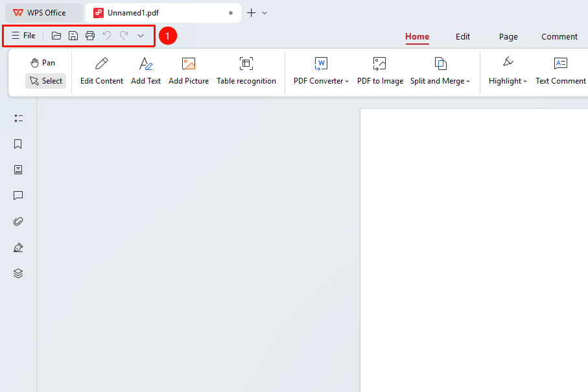Open the PDF Converter dropdown
Image resolution: width=588 pixels, height=392 pixels.
coord(321,71)
